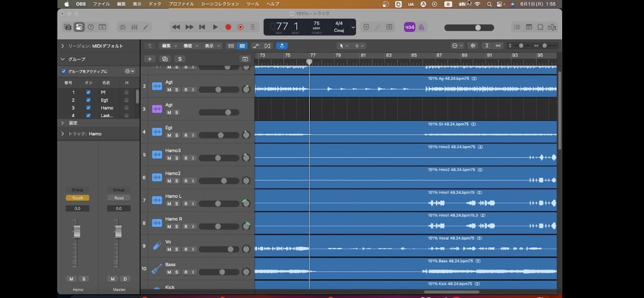Toggle the Hamo group H checkbox
Viewport: 644px width, 298px height.
pos(126,108)
